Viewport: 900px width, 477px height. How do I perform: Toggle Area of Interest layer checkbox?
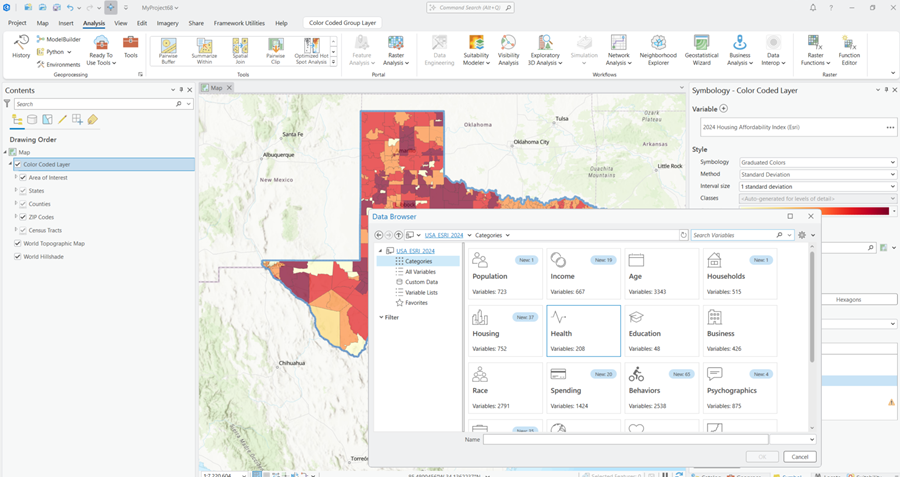[x=23, y=177]
